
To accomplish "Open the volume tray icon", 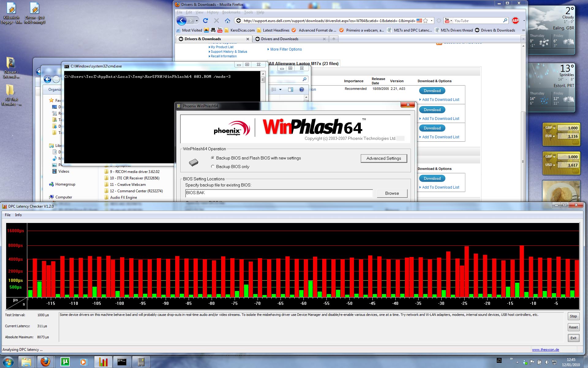I will (547, 362).
